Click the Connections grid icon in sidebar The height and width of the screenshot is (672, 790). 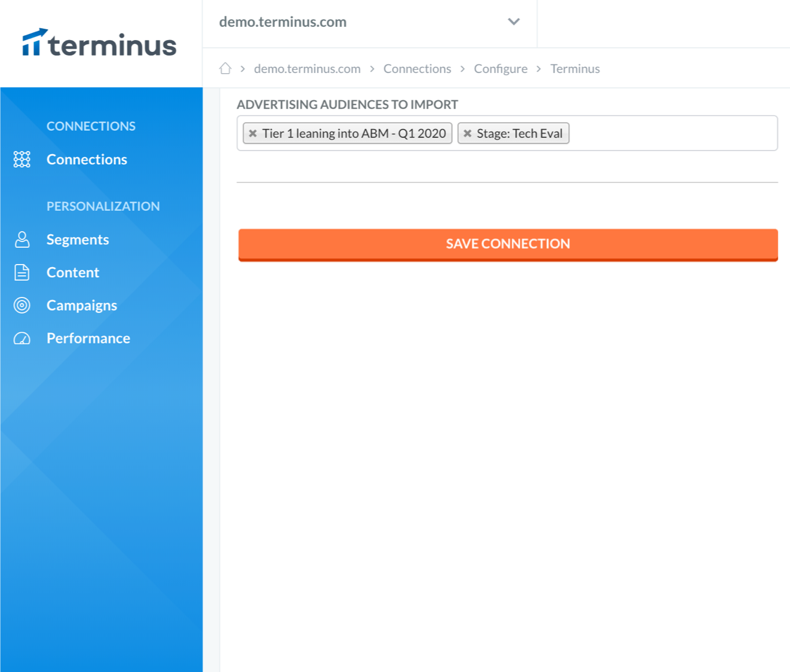22,159
